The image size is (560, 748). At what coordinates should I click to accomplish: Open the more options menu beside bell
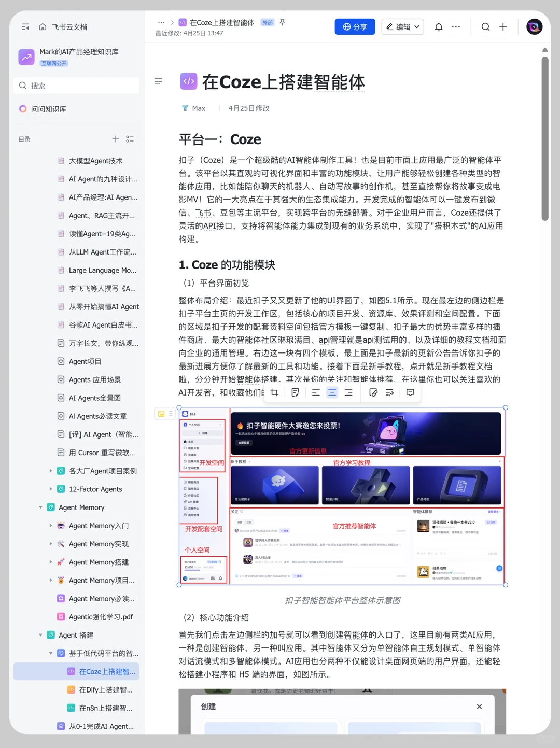[456, 27]
